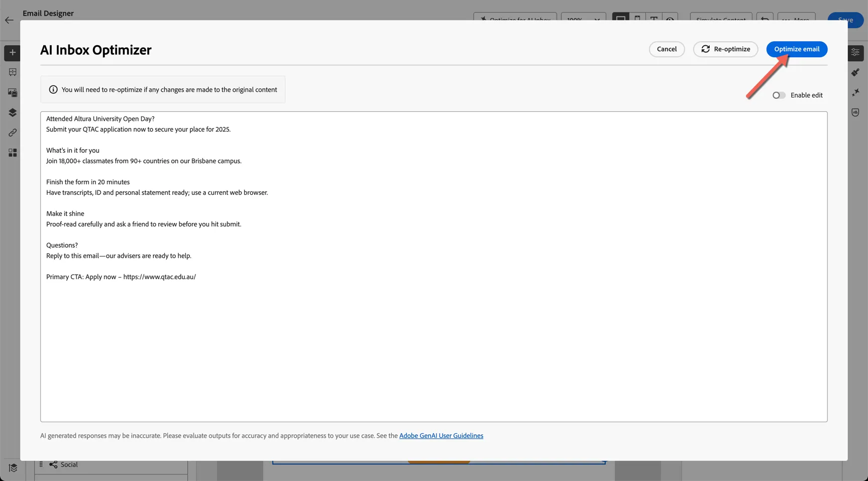The image size is (868, 481).
Task: Open the grid blocks icon in left sidebar
Action: coord(13,153)
